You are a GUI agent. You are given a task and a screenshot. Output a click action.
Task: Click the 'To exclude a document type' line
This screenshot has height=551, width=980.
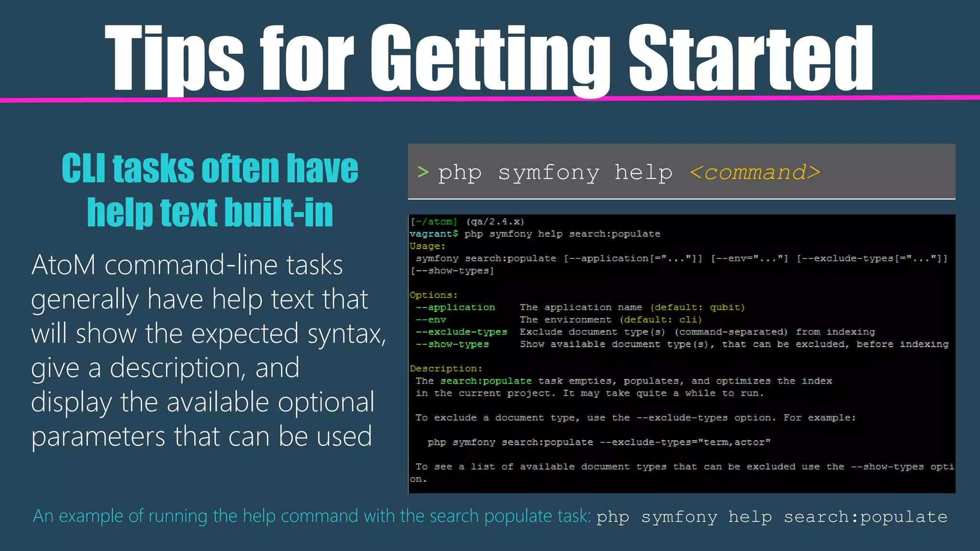coord(635,418)
